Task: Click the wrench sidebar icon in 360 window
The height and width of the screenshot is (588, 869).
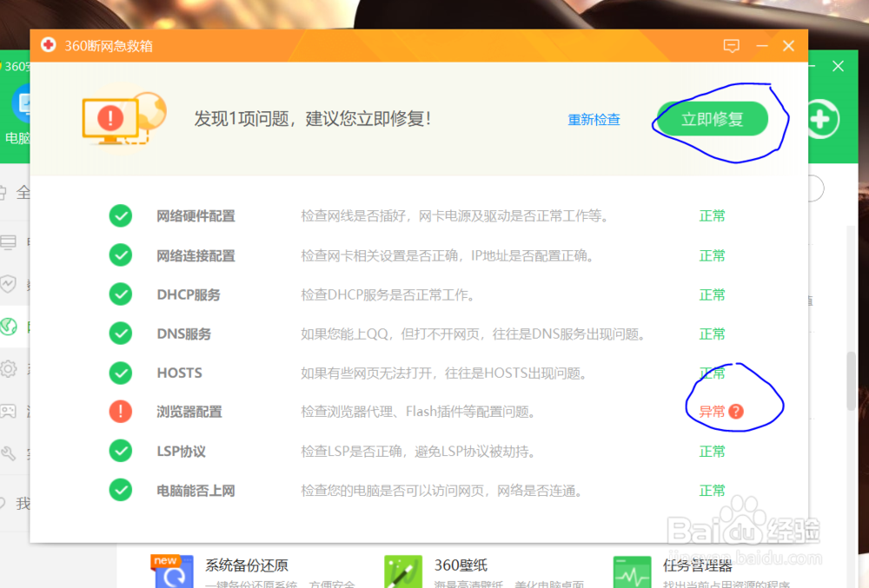Action: [9, 454]
